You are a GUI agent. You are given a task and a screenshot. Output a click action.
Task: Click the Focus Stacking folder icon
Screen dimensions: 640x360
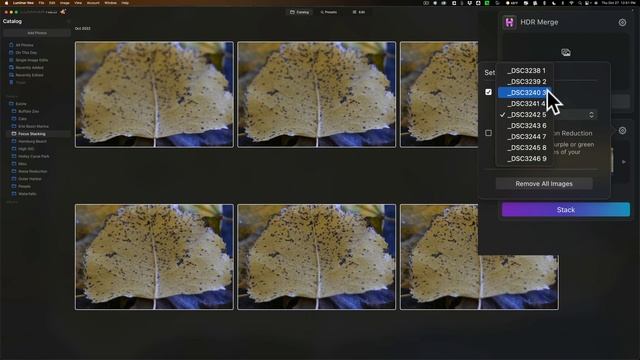click(14, 133)
